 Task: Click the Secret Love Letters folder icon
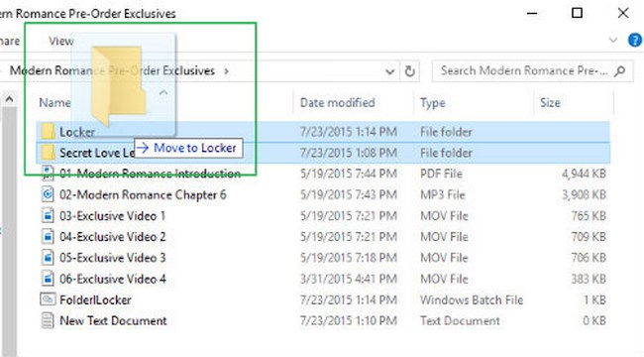[48, 153]
